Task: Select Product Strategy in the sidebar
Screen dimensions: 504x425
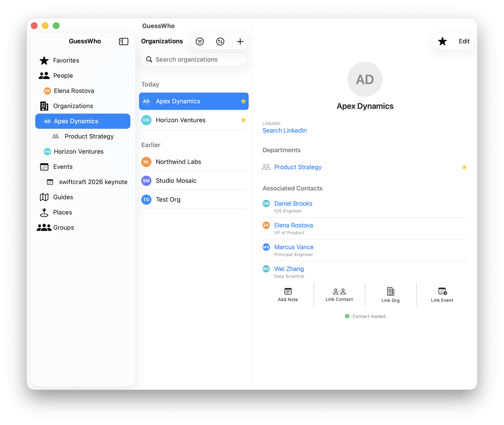Action: (x=83, y=136)
